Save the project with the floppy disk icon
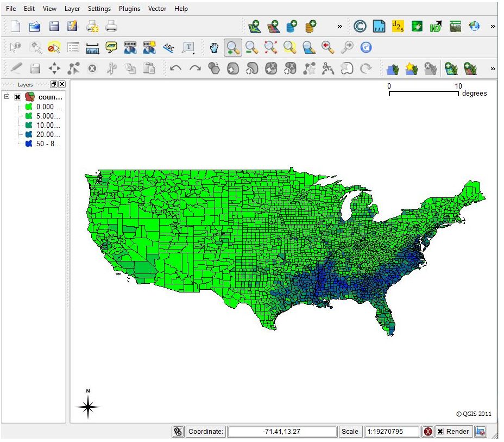The width and height of the screenshot is (504, 442). [x=54, y=27]
